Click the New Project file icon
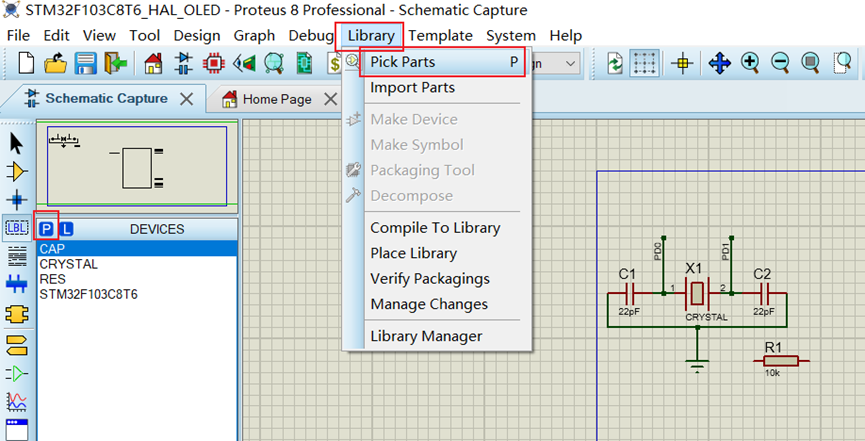 click(26, 63)
